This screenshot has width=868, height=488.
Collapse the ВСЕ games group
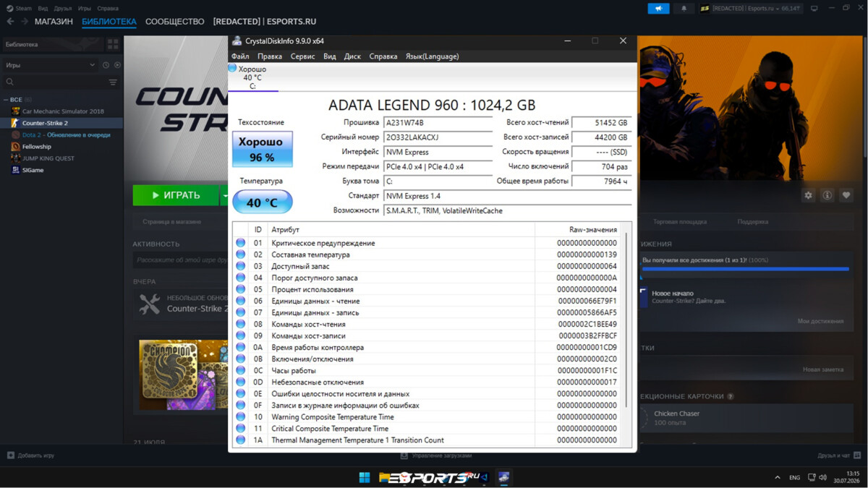(x=7, y=100)
